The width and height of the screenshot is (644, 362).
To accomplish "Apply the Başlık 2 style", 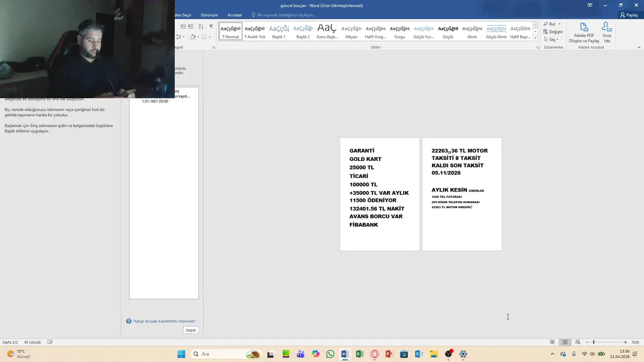I will tap(303, 31).
